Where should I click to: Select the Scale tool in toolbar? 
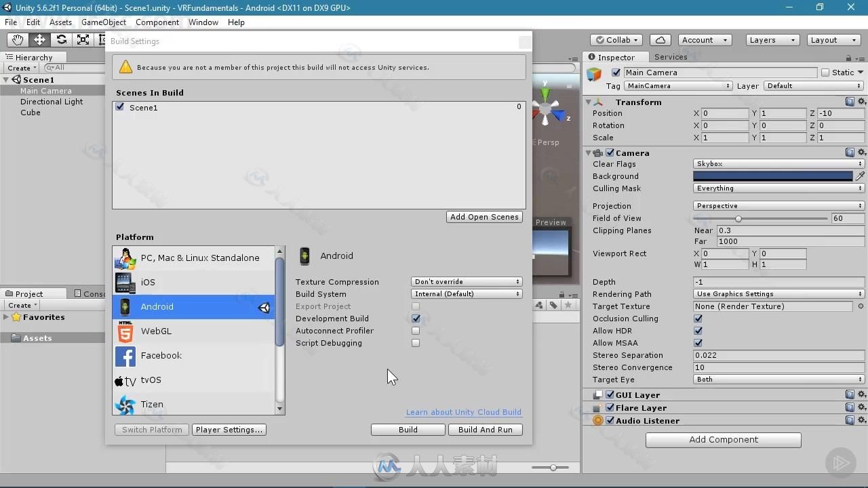click(83, 40)
